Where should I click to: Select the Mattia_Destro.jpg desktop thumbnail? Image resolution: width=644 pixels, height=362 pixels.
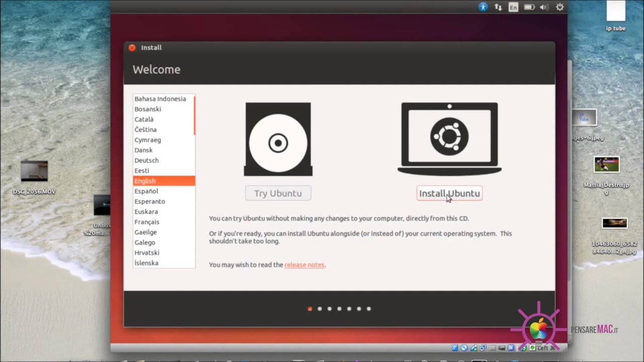click(606, 165)
